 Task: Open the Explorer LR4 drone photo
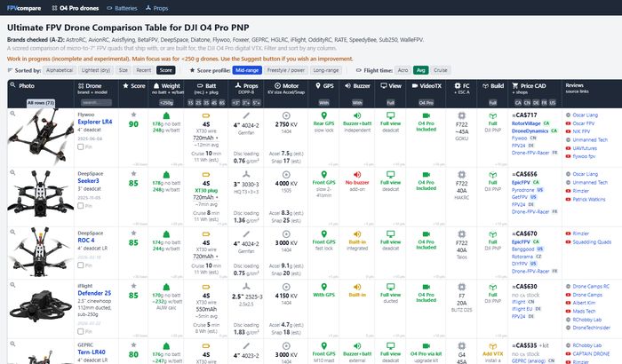pyautogui.click(x=40, y=138)
